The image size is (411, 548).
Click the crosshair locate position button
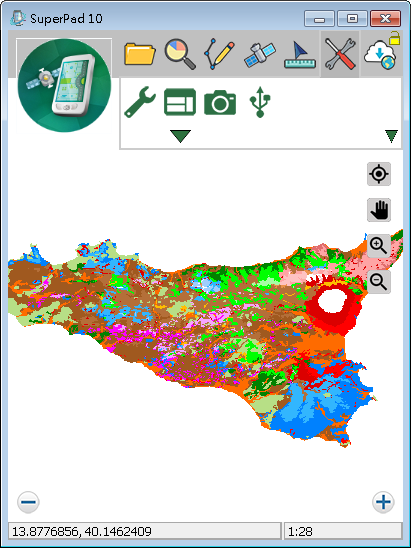tap(379, 174)
